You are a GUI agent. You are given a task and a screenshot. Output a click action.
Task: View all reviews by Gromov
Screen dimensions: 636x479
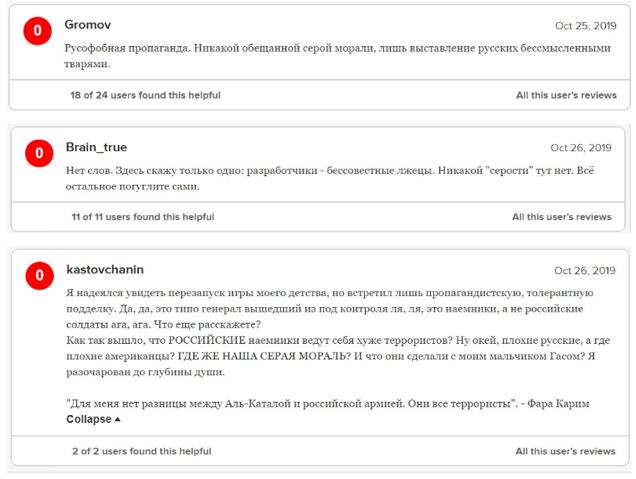point(566,95)
